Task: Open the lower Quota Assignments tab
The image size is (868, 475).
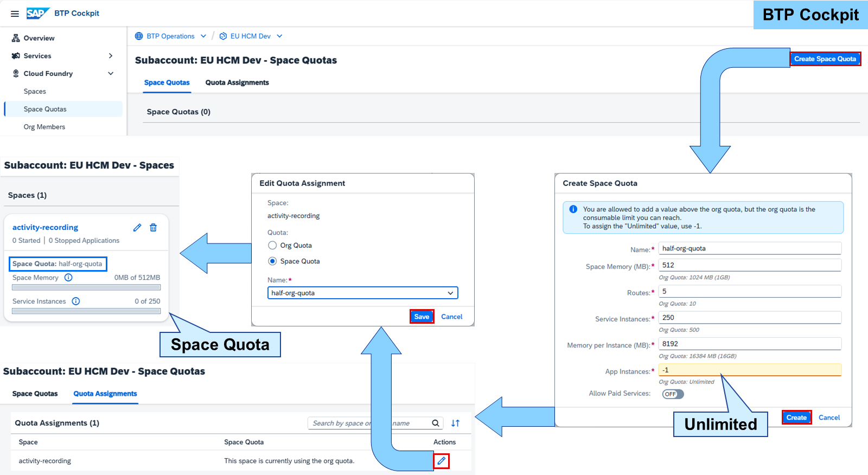Action: [x=105, y=394]
